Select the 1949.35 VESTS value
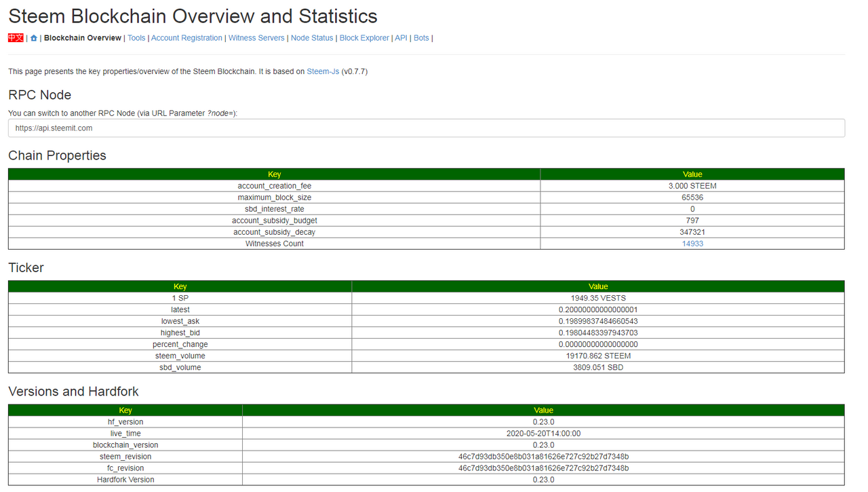 click(x=598, y=298)
